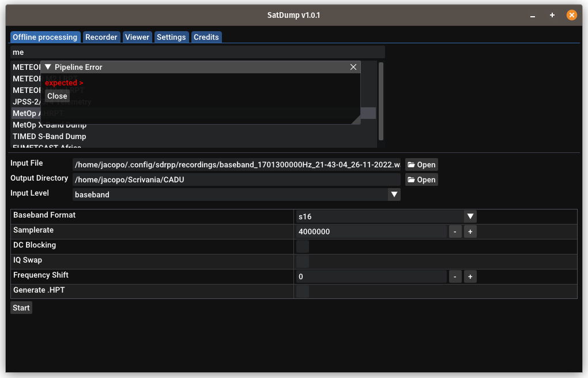Viewport: 588px width, 378px height.
Task: Open the Input File folder browser
Action: tap(421, 164)
